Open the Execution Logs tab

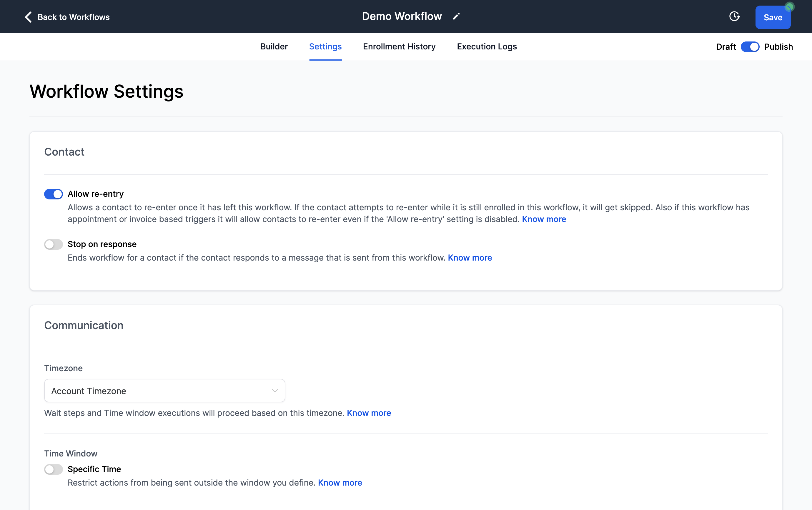tap(487, 46)
